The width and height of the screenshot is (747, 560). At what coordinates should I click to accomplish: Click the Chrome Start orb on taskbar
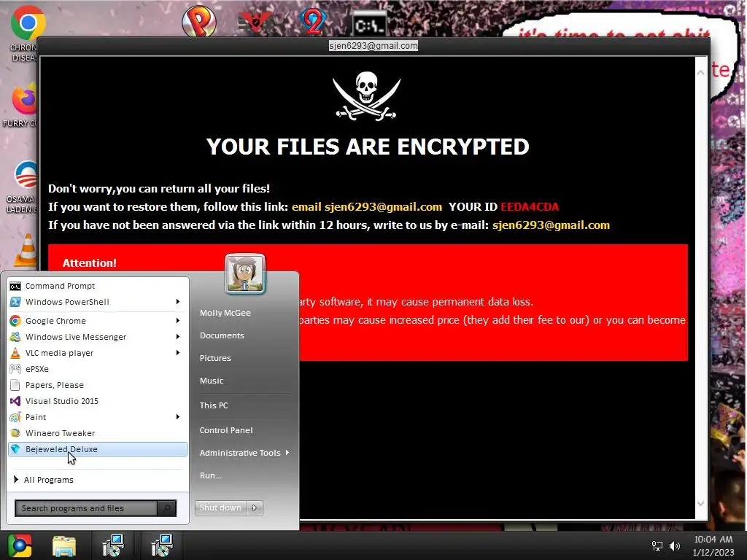tap(20, 545)
